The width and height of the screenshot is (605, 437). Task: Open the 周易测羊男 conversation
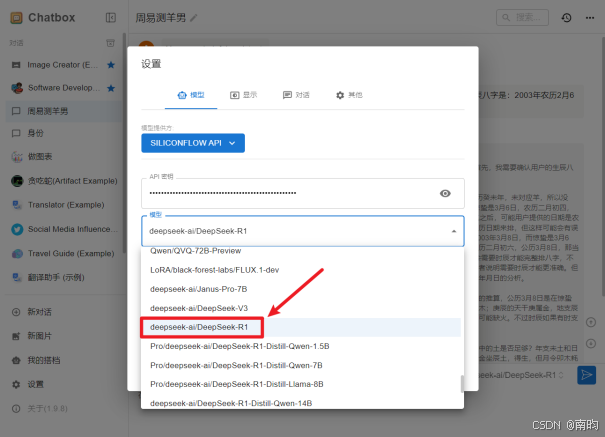64,111
